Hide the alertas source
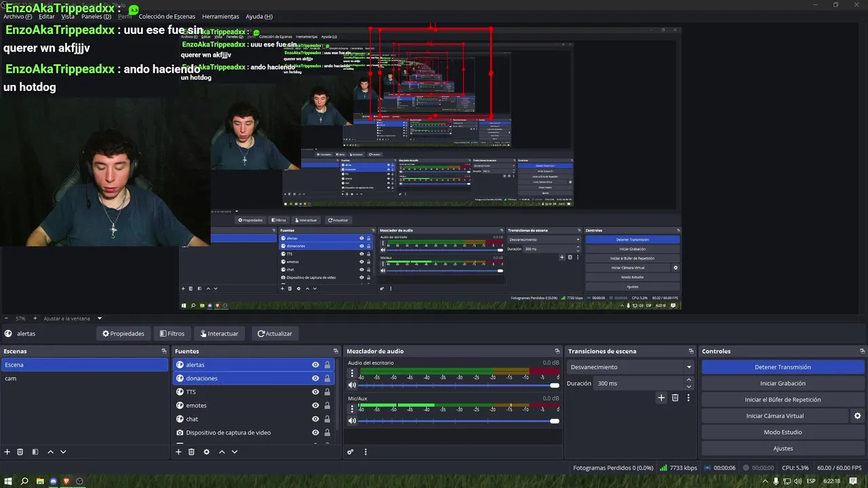The height and width of the screenshot is (488, 868). [x=315, y=365]
